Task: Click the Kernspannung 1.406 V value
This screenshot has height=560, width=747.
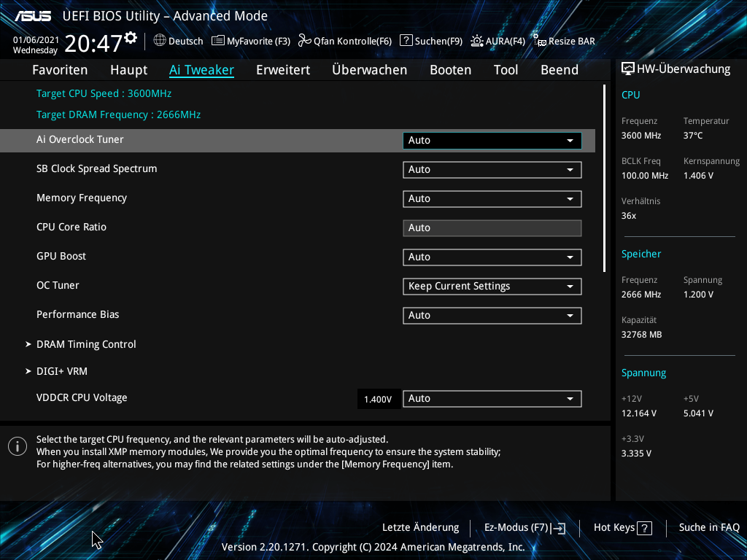Action: [698, 176]
